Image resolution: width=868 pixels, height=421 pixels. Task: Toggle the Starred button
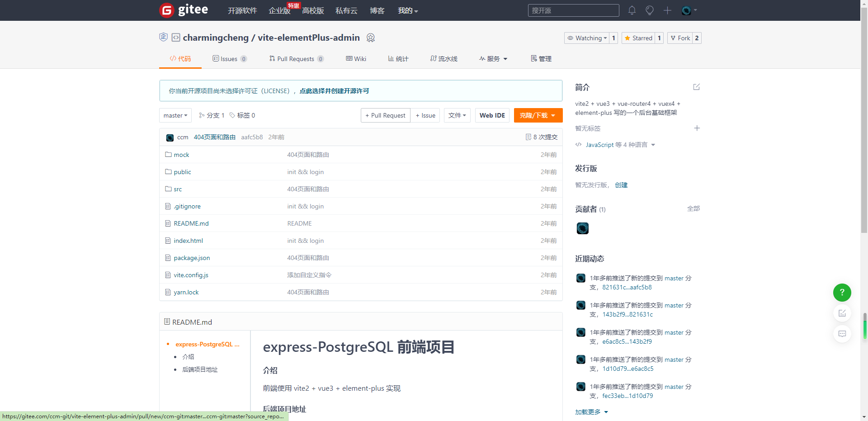coord(638,38)
